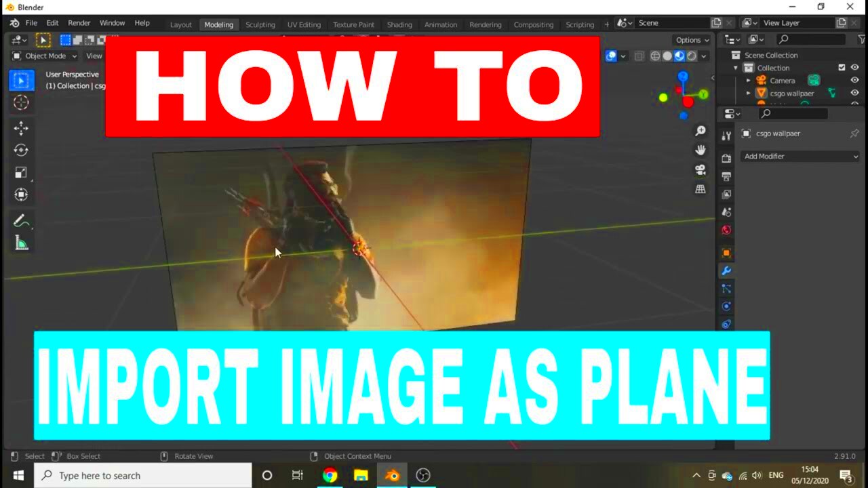The width and height of the screenshot is (868, 488).
Task: Open the Particles properties tab
Action: pyautogui.click(x=726, y=289)
